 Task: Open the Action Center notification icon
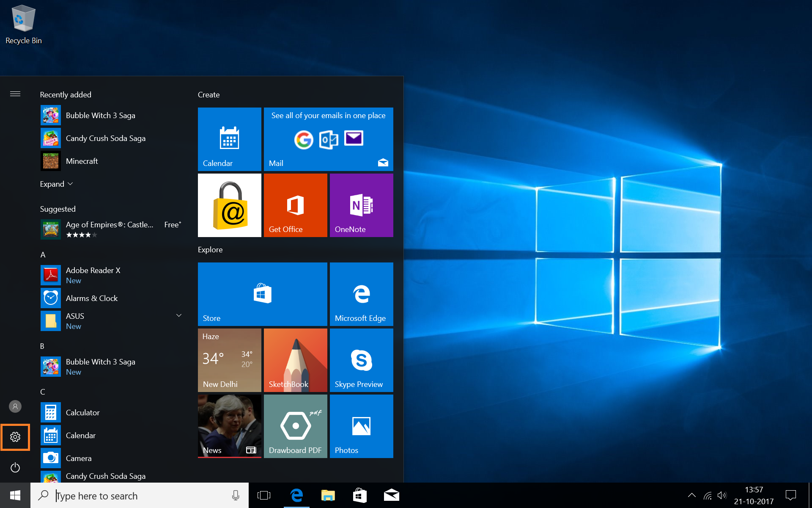click(791, 495)
